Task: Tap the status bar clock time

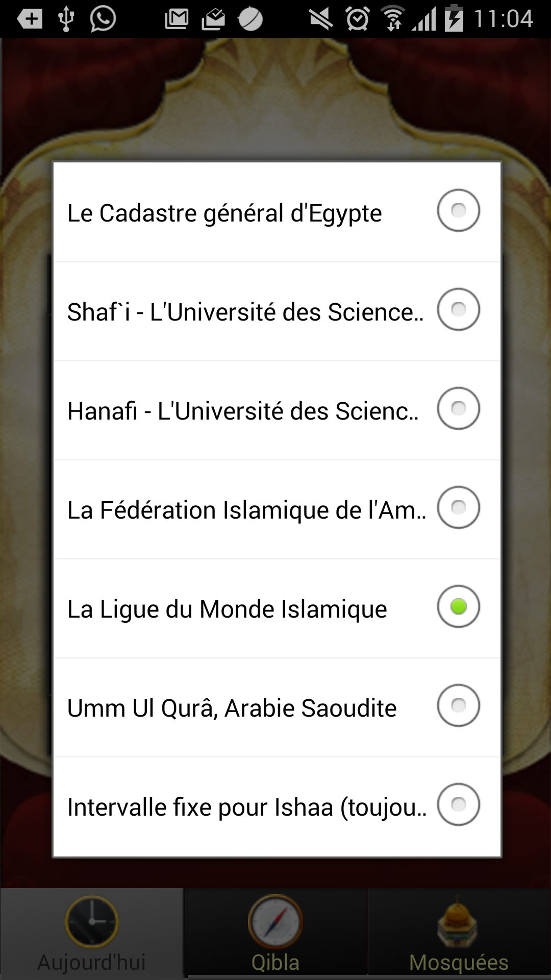Action: [x=503, y=19]
